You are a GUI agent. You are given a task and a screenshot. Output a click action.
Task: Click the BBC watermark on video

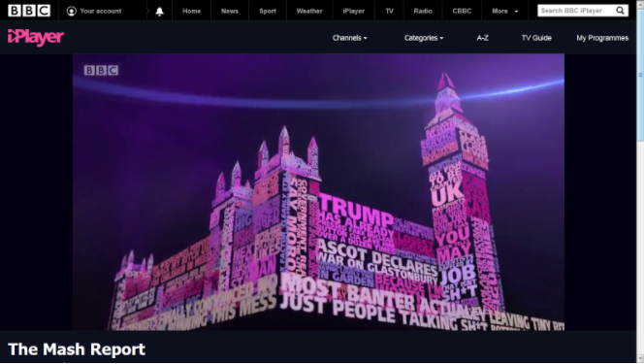(101, 70)
